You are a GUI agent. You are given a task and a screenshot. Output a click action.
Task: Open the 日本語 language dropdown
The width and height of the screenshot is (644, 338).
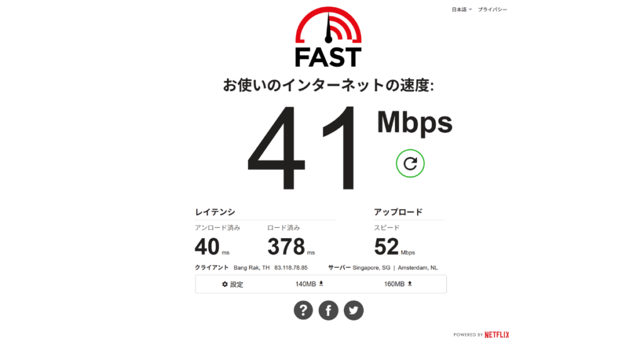click(x=462, y=9)
